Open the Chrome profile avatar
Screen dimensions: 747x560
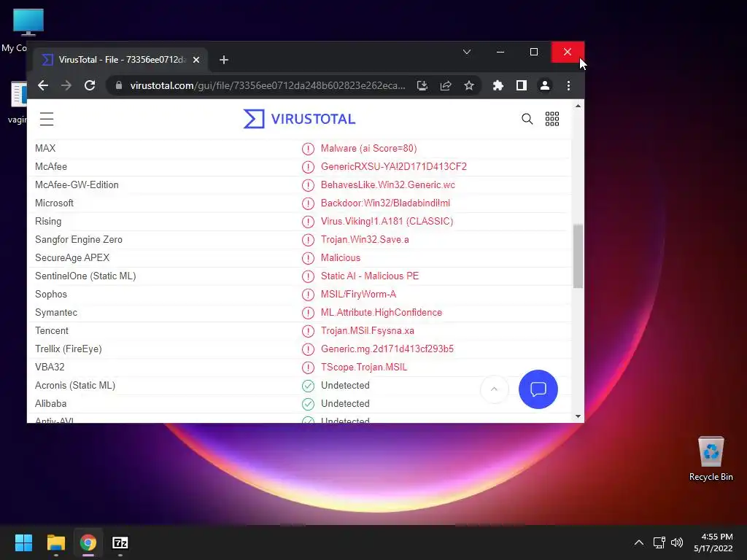click(x=544, y=85)
